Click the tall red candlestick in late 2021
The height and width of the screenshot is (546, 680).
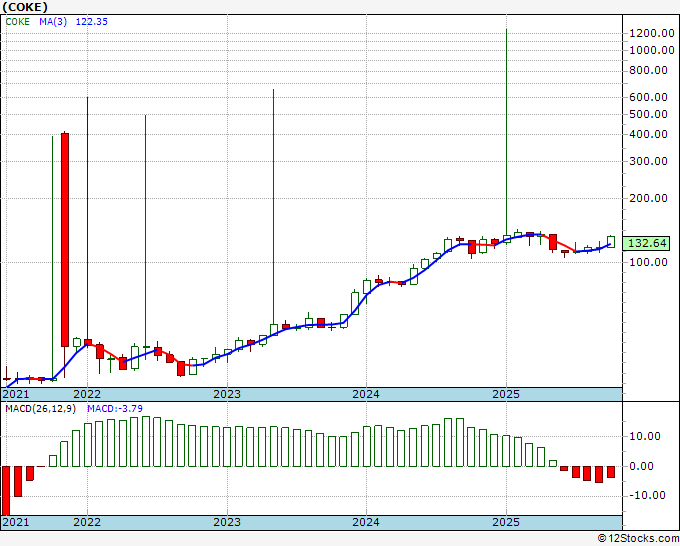tap(65, 240)
